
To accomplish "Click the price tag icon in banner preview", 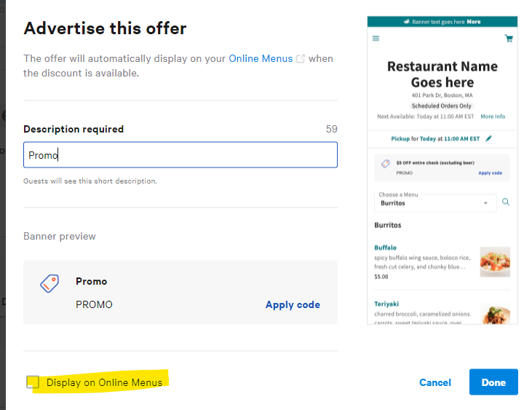I will (49, 283).
